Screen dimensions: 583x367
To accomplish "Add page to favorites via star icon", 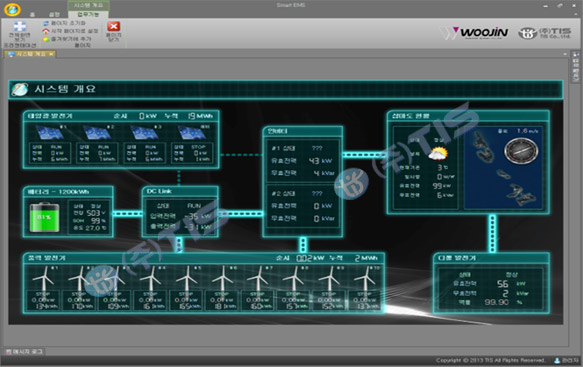I will [46, 39].
